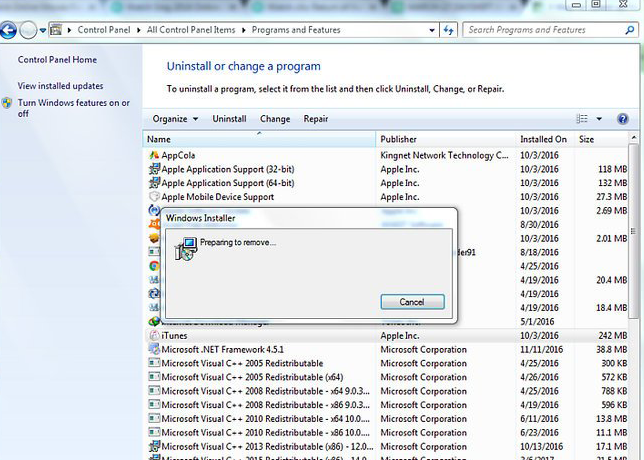644x460 pixels.
Task: Click Kingnet Network Technology publisher cell
Action: click(444, 155)
